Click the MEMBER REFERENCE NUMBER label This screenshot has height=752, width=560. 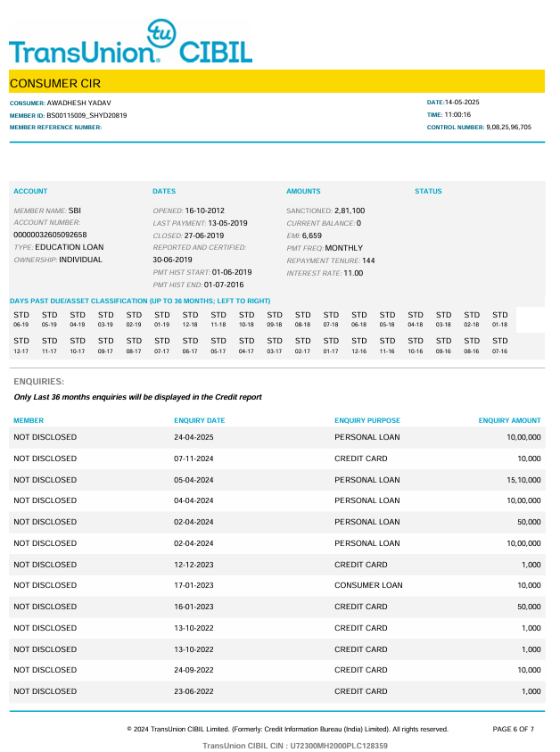[x=55, y=128]
